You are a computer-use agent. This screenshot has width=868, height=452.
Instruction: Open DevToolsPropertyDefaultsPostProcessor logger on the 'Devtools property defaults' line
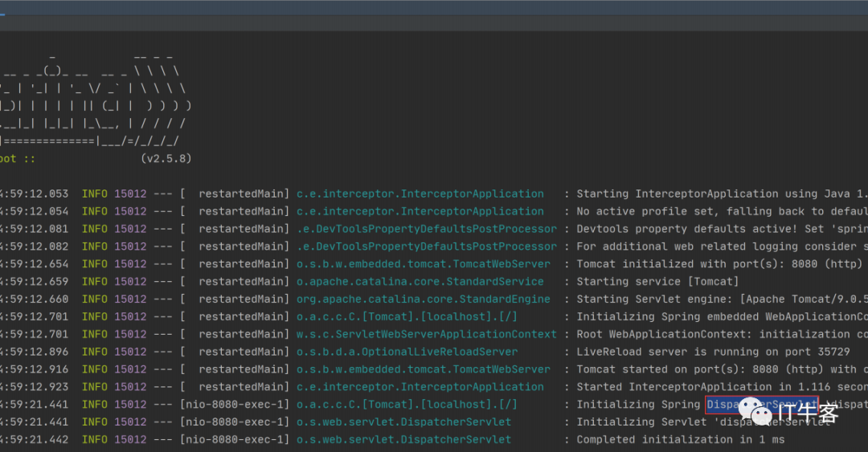pyautogui.click(x=427, y=229)
